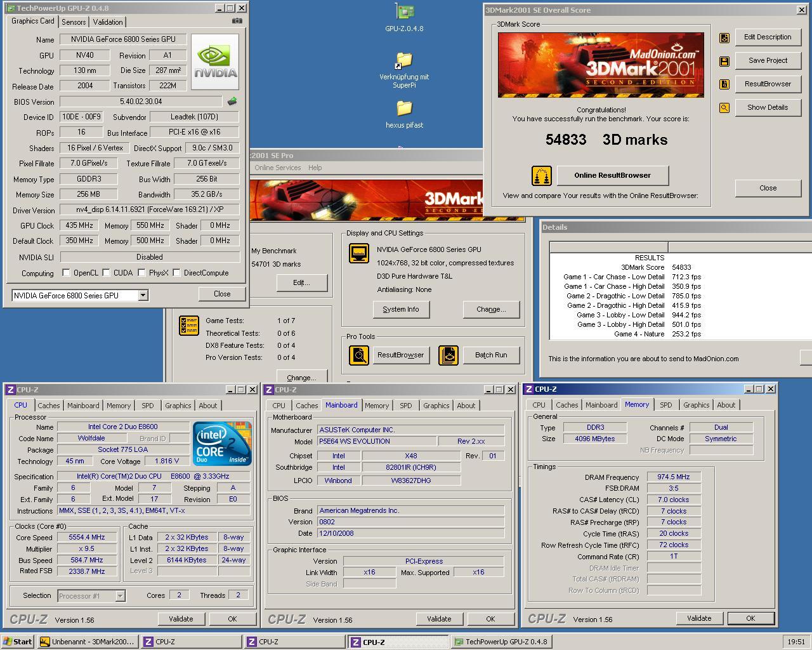Click the monitor icon in Display and CPU Settings
The width and height of the screenshot is (812, 650).
359,253
